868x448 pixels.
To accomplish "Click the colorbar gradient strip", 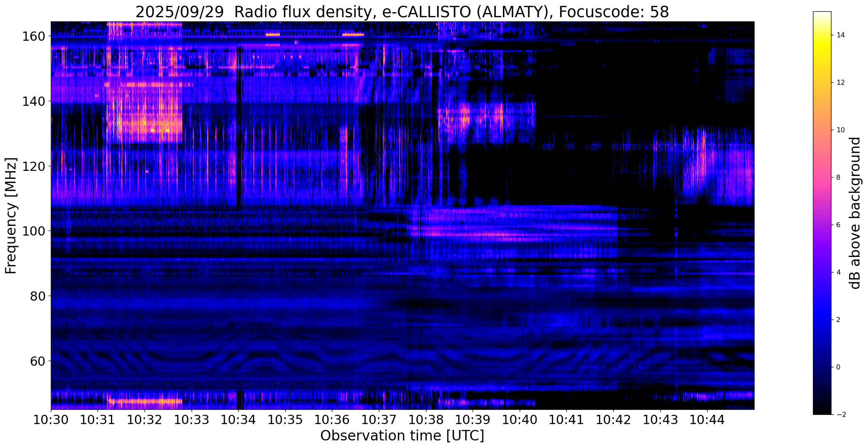I will click(x=822, y=213).
